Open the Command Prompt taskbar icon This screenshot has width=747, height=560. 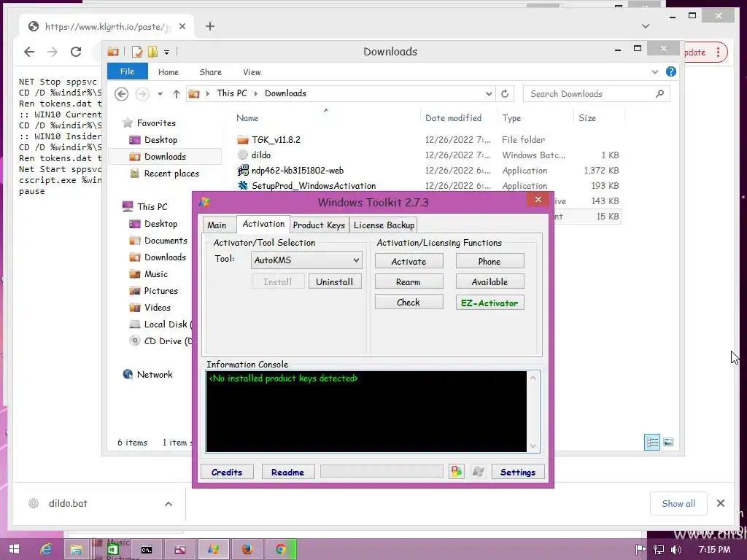146,549
